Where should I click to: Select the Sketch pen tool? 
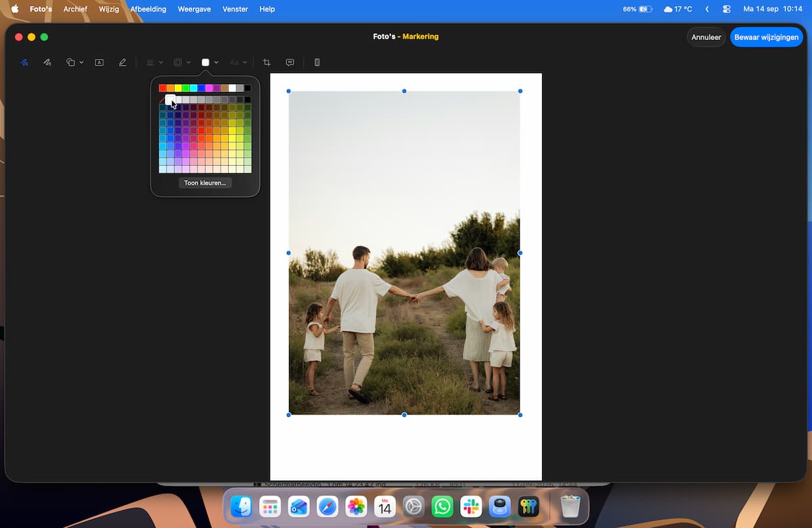click(24, 62)
